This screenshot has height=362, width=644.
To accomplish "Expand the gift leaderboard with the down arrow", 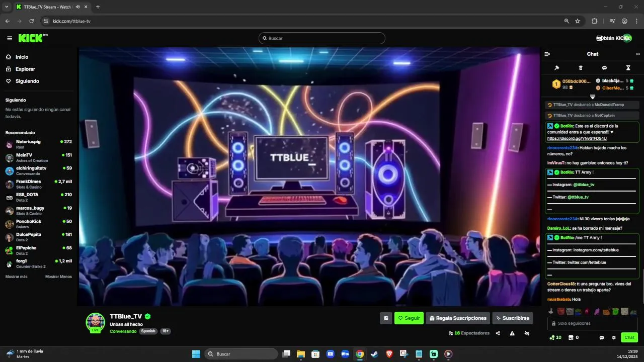I will 593,97.
